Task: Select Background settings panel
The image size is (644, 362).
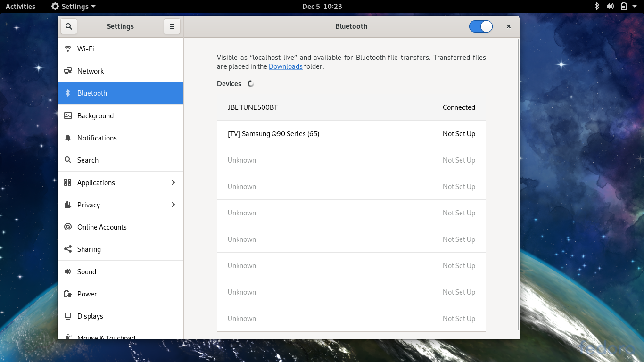Action: 120,116
